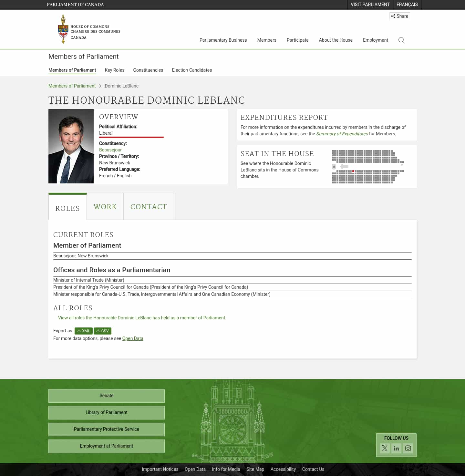
Task: Select Dominic LeBlanc's highlighted seat on the chamber map
Action: point(354,171)
